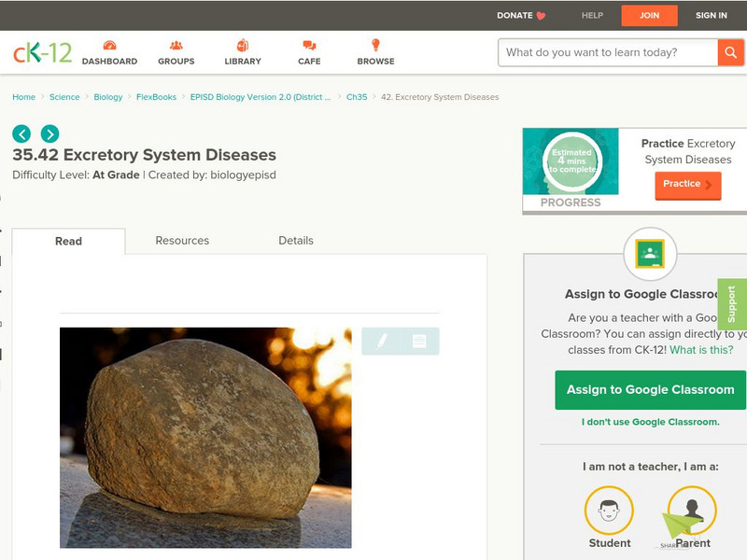Click the creator name biologyepisd
The image size is (747, 560).
pos(243,175)
